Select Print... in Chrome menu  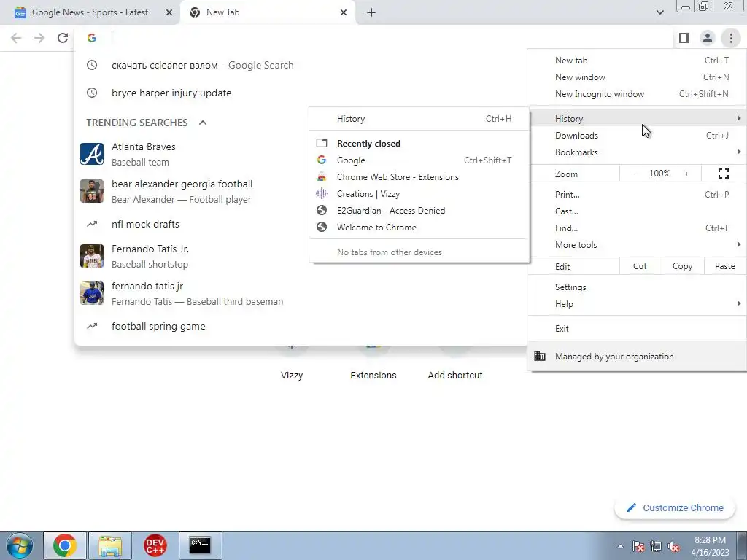tap(637, 194)
